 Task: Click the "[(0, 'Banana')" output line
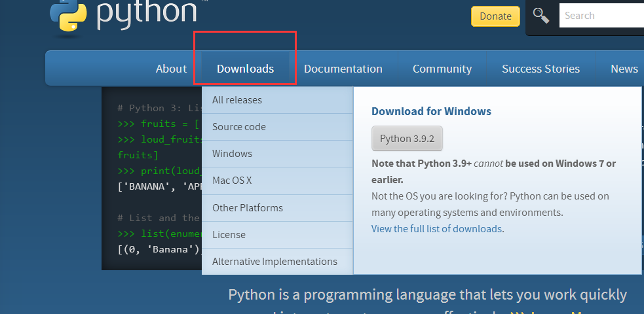click(x=160, y=249)
